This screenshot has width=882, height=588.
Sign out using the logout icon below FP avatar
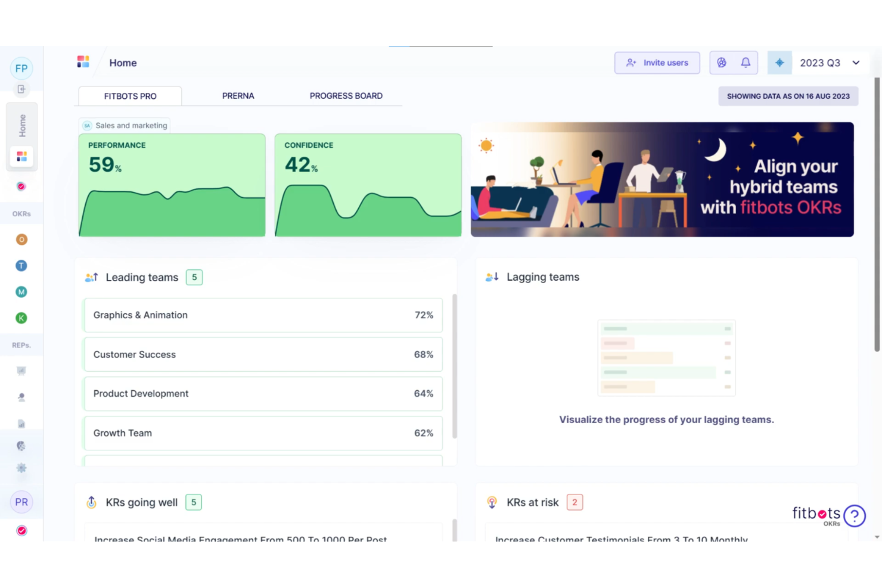coord(21,89)
